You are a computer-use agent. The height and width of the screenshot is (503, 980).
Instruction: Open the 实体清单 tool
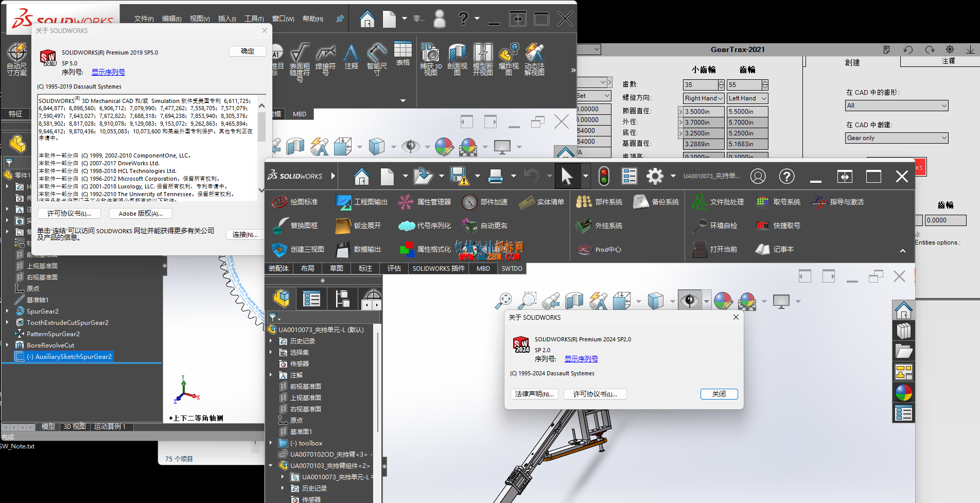coord(541,202)
